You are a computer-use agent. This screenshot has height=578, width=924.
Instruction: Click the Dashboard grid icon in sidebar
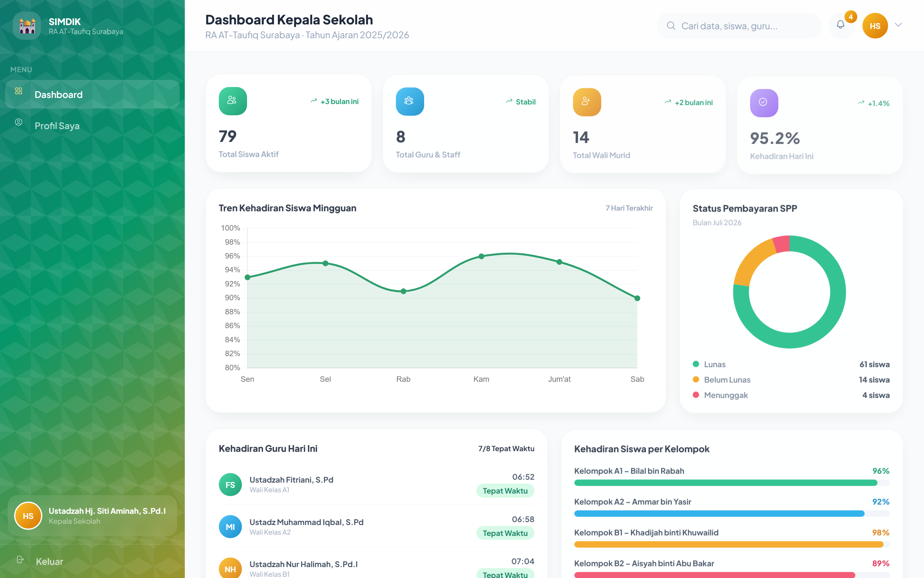19,91
